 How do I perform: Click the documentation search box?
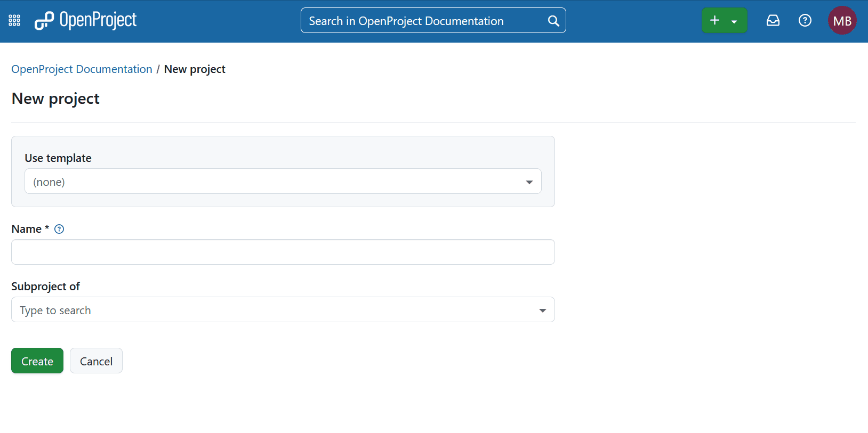pyautogui.click(x=424, y=21)
